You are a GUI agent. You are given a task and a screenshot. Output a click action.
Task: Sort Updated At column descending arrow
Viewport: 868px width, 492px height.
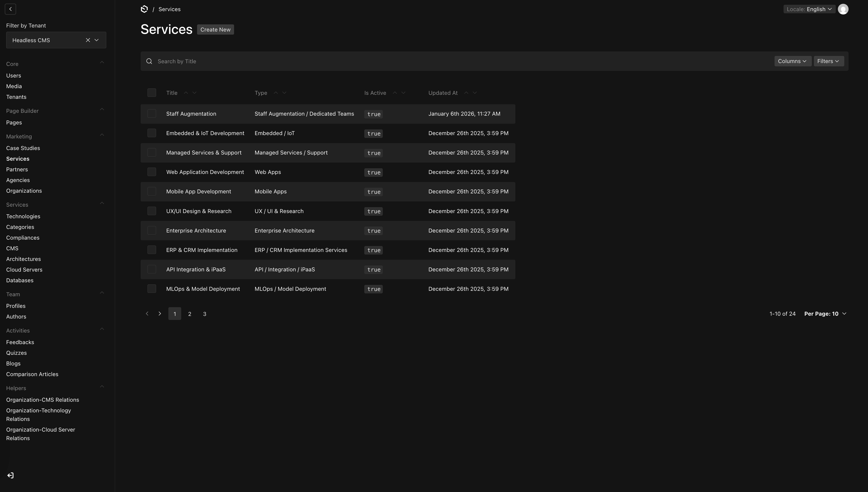pos(475,93)
